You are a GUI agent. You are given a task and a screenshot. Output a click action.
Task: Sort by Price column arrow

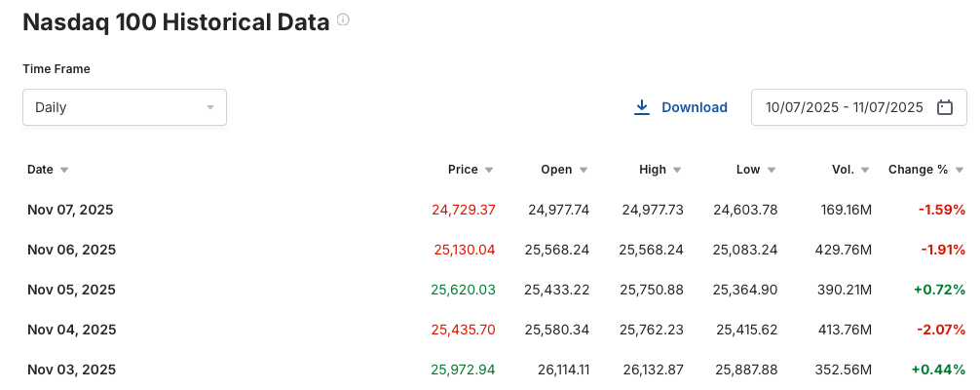(x=489, y=170)
